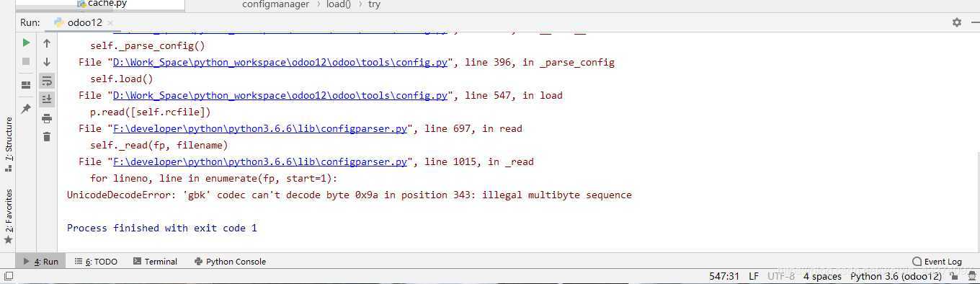
Task: Switch to Terminal tool window tab
Action: click(155, 262)
